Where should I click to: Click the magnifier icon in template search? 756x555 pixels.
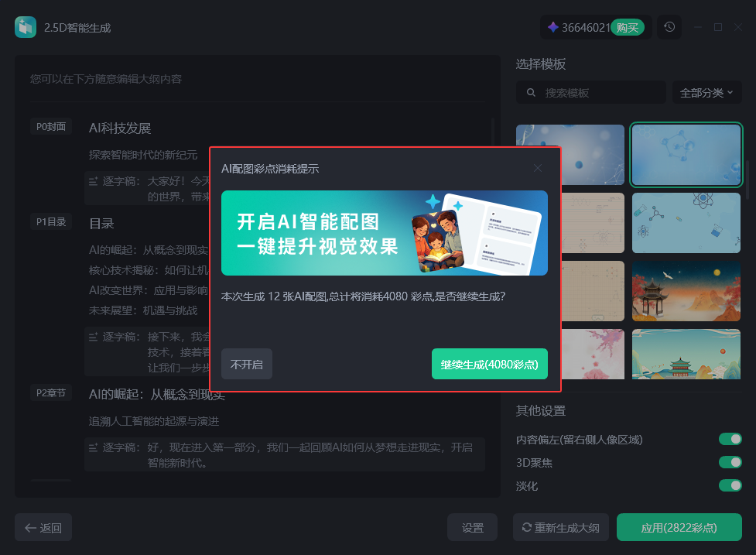[x=532, y=93]
